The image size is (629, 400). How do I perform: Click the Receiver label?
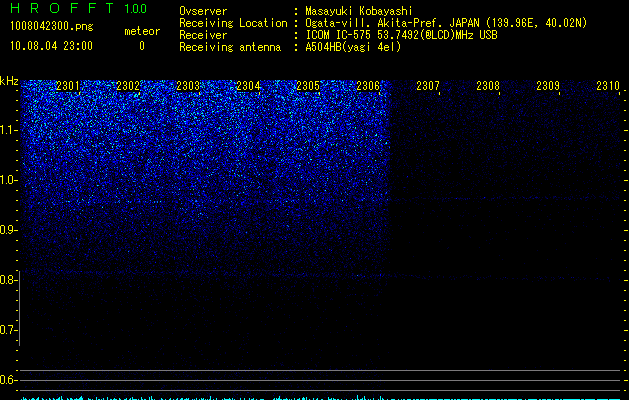203,35
